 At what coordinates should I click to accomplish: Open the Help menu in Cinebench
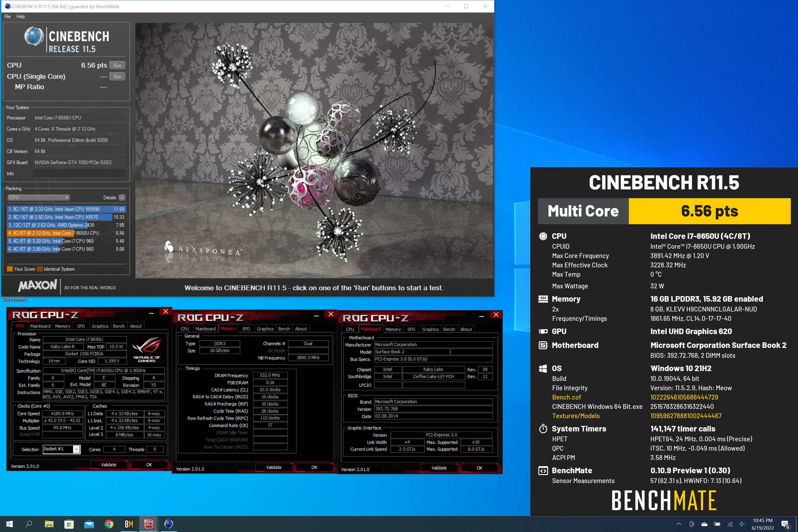pos(21,16)
